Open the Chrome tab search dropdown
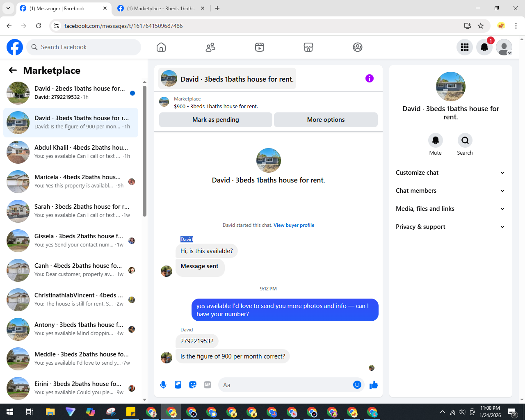Image resolution: width=525 pixels, height=420 pixels. click(8, 8)
